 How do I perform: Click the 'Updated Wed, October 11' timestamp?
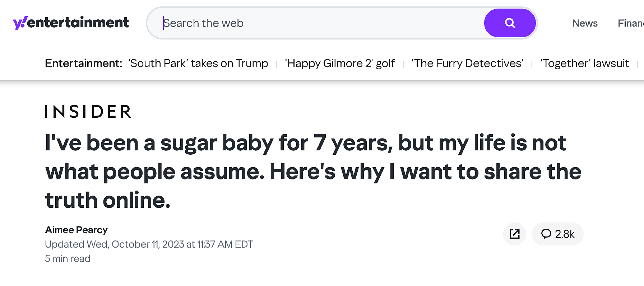pos(149,244)
